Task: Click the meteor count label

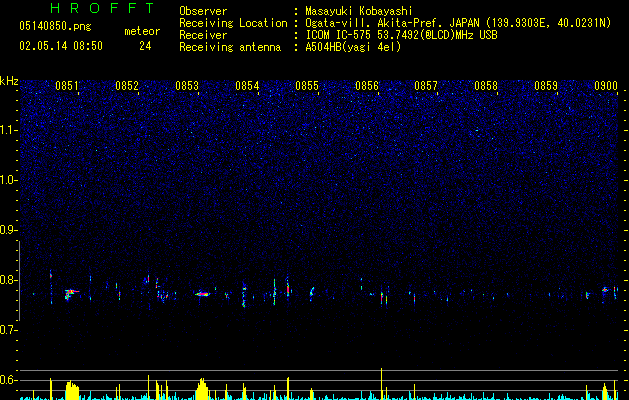Action: (x=142, y=31)
